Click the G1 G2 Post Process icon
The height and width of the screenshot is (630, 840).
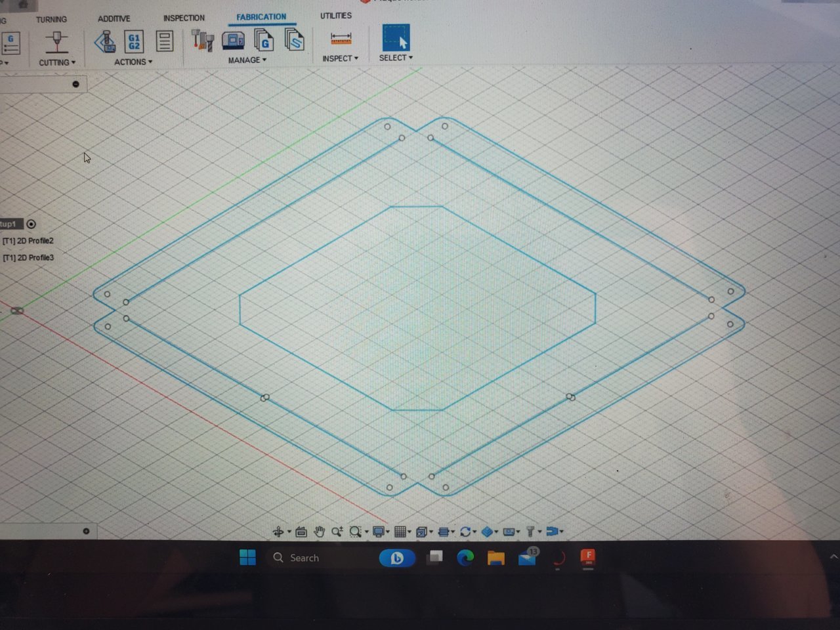(x=134, y=41)
